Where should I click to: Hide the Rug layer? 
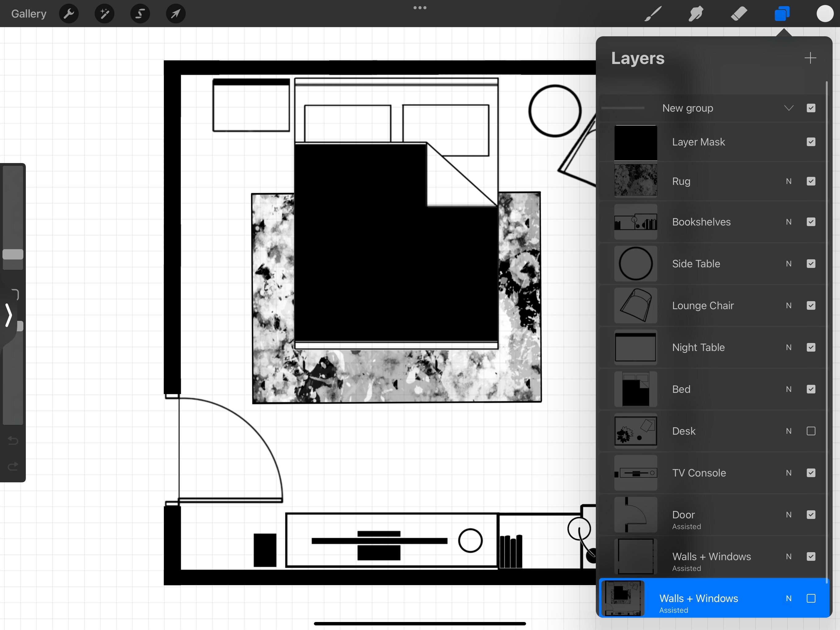811,181
